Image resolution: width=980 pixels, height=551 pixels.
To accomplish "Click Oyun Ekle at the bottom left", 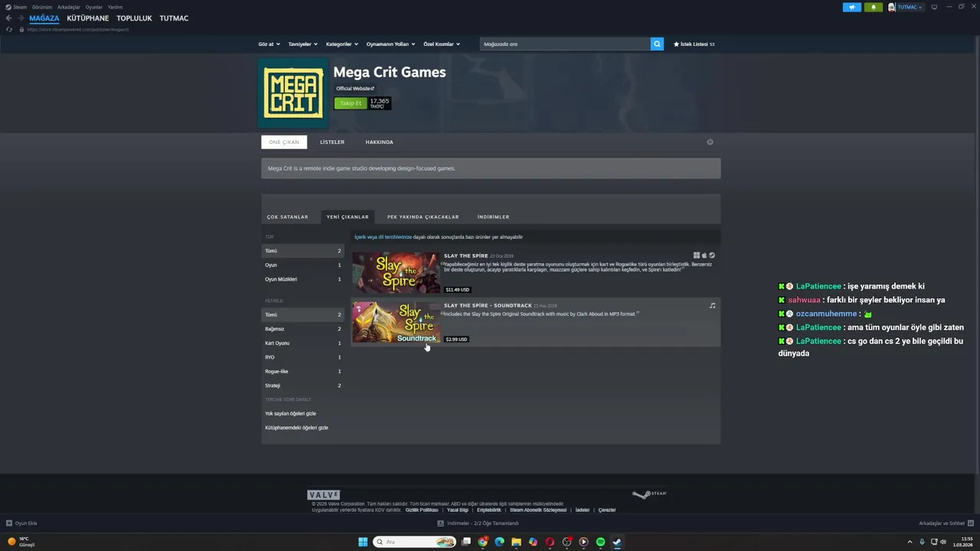I will pyautogui.click(x=21, y=523).
